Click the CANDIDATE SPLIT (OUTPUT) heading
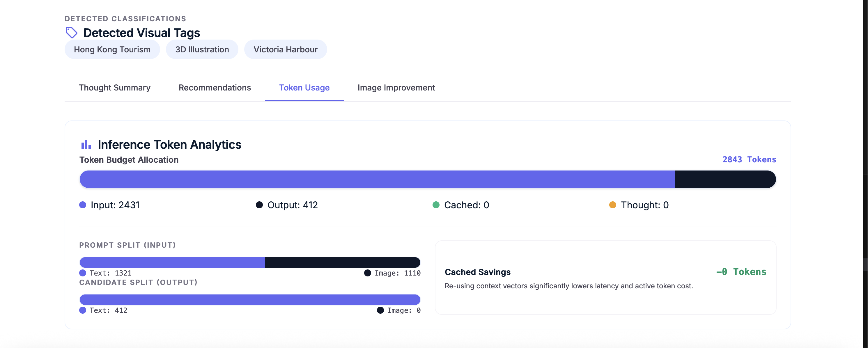This screenshot has width=868, height=348. click(x=138, y=282)
